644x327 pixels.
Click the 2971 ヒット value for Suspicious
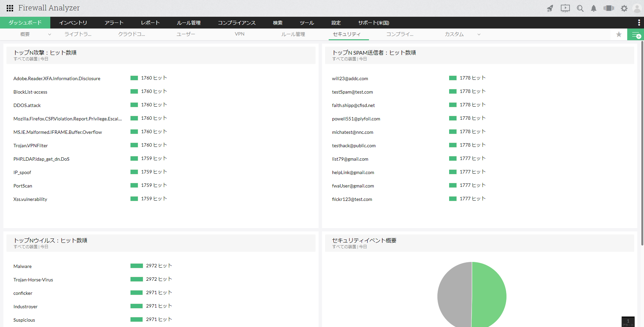click(x=159, y=319)
